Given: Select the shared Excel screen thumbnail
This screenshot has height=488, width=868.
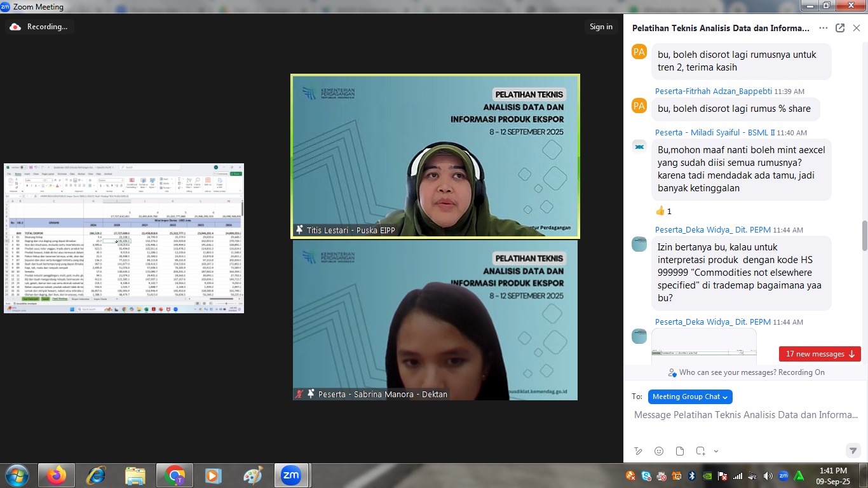Looking at the screenshot, I should tap(124, 238).
